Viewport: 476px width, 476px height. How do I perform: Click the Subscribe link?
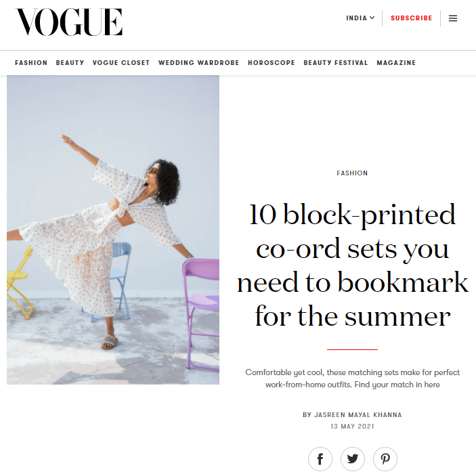412,18
